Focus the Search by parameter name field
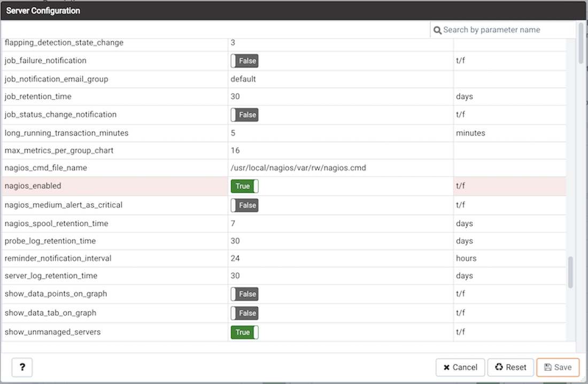Screen dimensions: 588x384 click(x=502, y=30)
